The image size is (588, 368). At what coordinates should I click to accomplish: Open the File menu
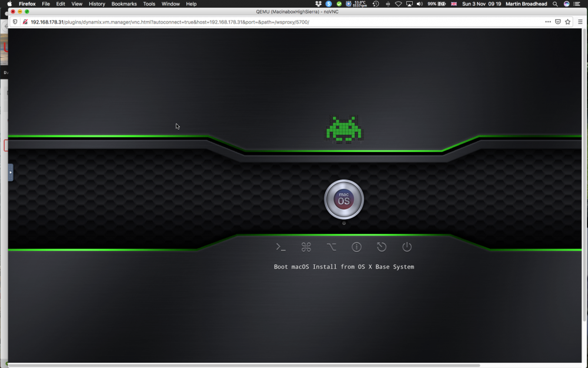point(46,4)
